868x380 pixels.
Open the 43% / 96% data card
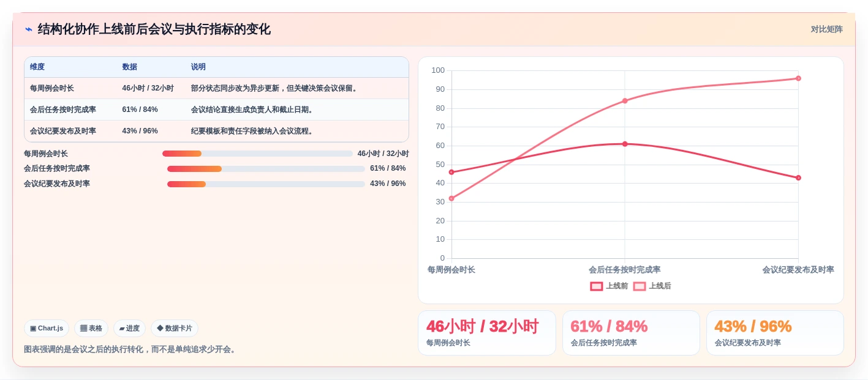click(x=775, y=333)
